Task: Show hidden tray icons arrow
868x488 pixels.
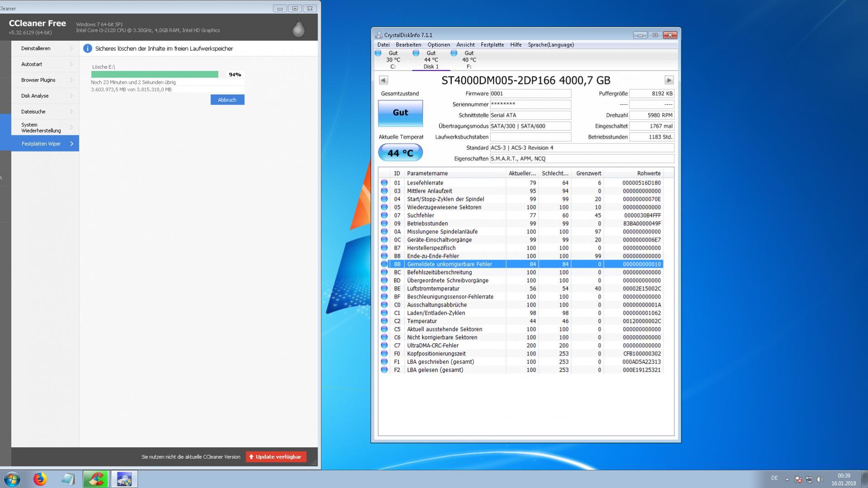Action: pos(787,479)
